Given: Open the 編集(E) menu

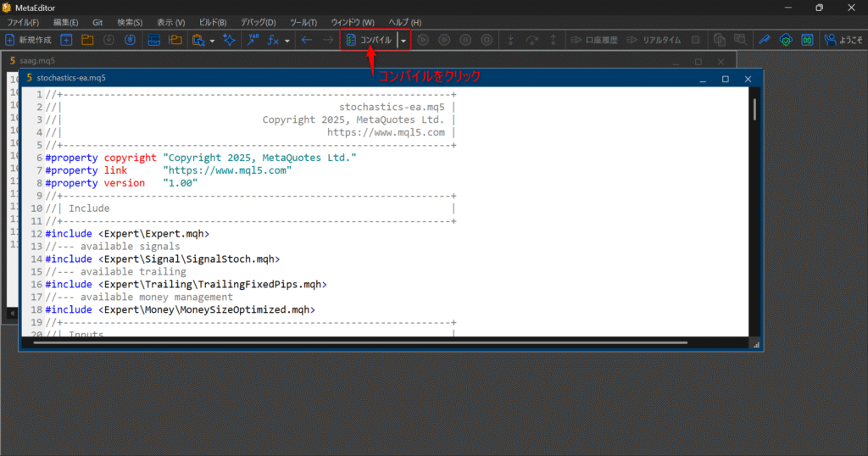Looking at the screenshot, I should (66, 22).
